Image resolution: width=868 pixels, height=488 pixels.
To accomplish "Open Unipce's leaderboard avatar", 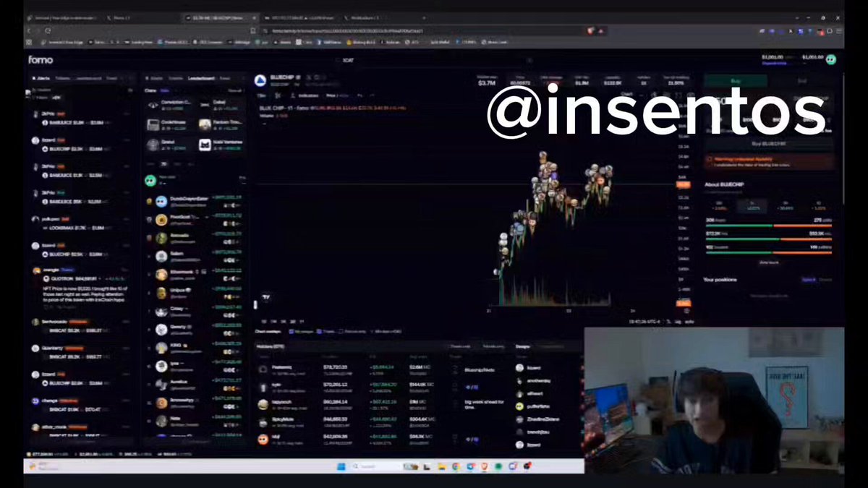I will tap(161, 293).
